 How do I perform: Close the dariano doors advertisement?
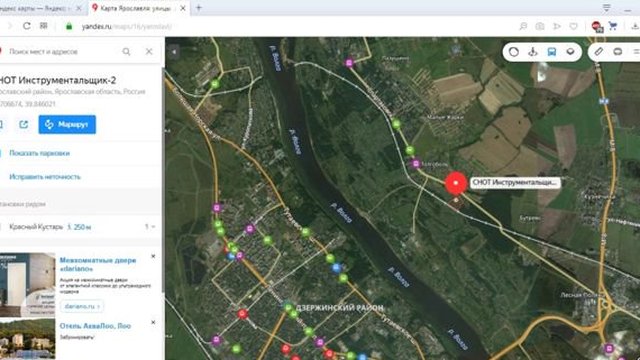pos(153,256)
